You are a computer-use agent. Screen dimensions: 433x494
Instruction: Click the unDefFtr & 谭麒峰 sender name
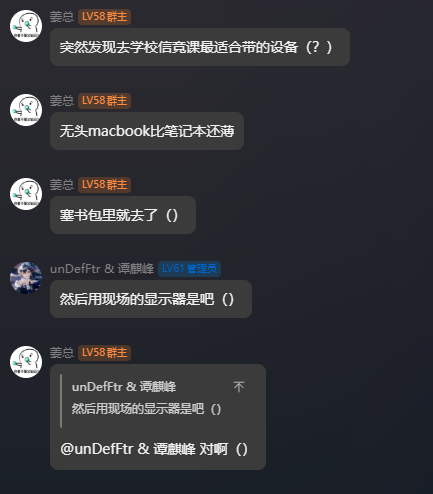point(102,269)
